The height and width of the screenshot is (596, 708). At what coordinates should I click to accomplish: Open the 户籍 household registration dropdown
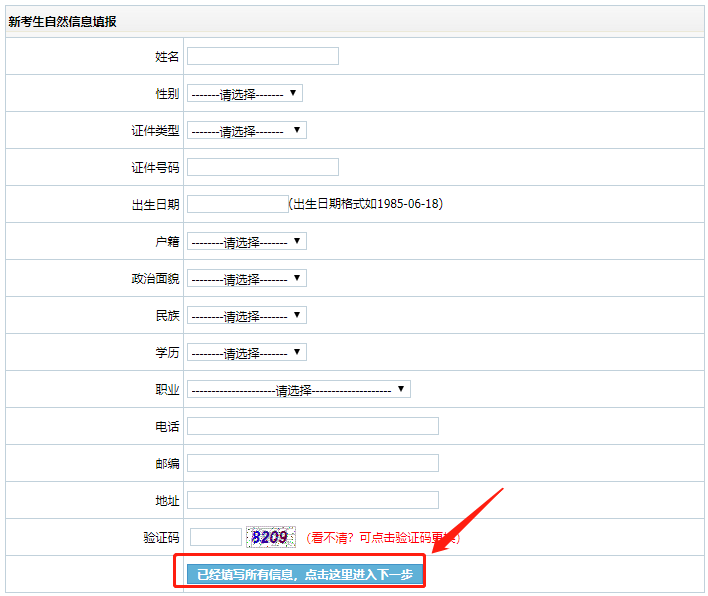246,241
